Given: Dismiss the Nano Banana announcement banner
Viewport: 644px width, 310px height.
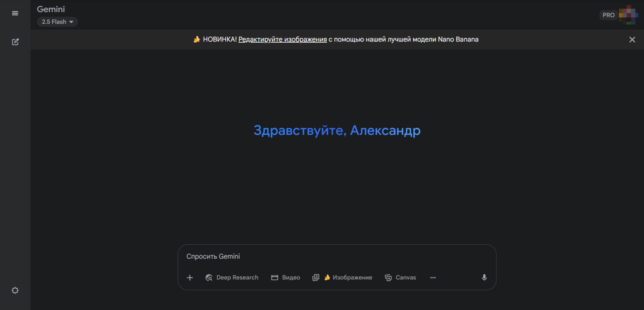Looking at the screenshot, I should [632, 40].
